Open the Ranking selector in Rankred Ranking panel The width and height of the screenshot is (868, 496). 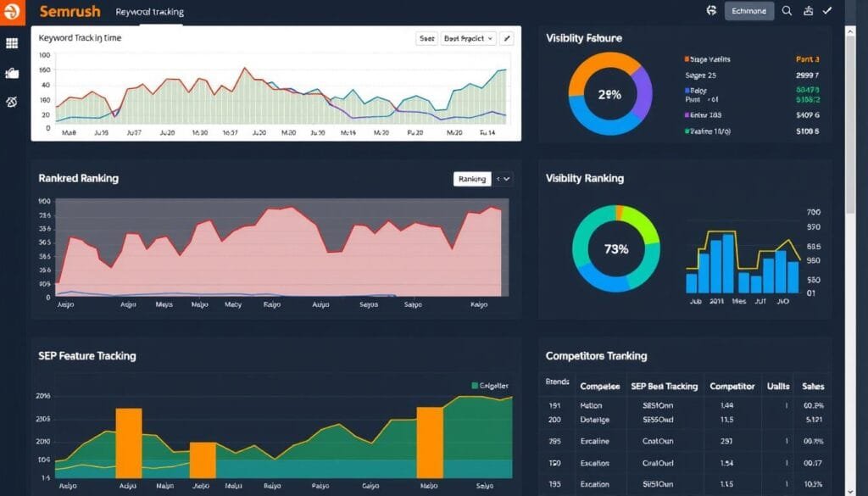pos(472,179)
